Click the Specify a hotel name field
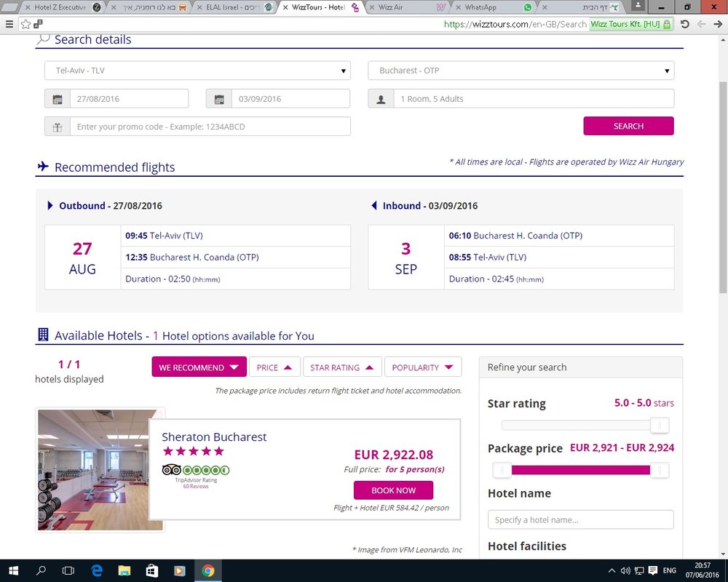Screen dimensions: 728x582 point(580,520)
